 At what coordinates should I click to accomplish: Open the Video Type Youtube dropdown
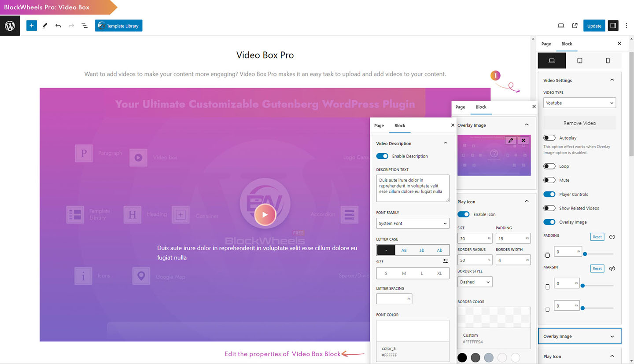[x=579, y=103]
